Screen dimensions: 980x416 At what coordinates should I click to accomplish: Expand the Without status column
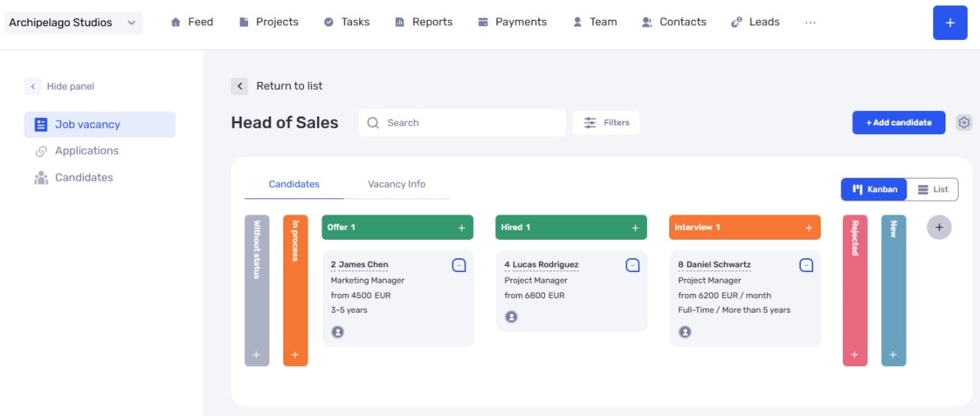pos(256,290)
